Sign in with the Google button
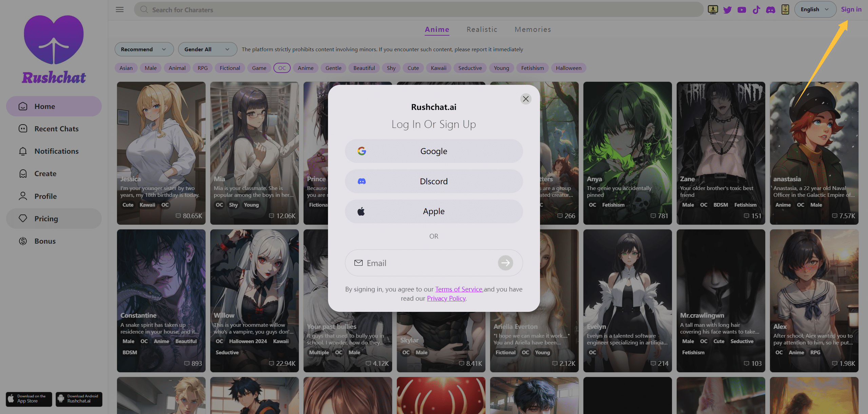The width and height of the screenshot is (868, 414). coord(433,151)
